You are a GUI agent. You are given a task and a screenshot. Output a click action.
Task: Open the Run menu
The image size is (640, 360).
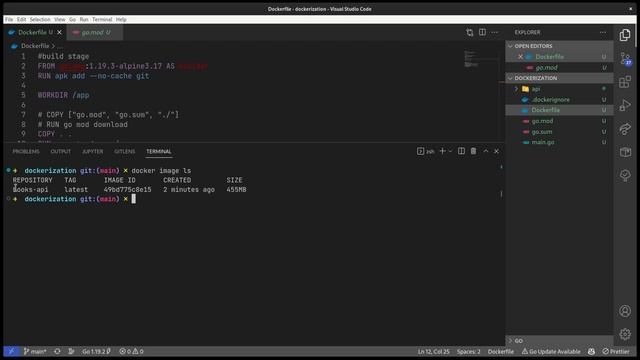(84, 19)
